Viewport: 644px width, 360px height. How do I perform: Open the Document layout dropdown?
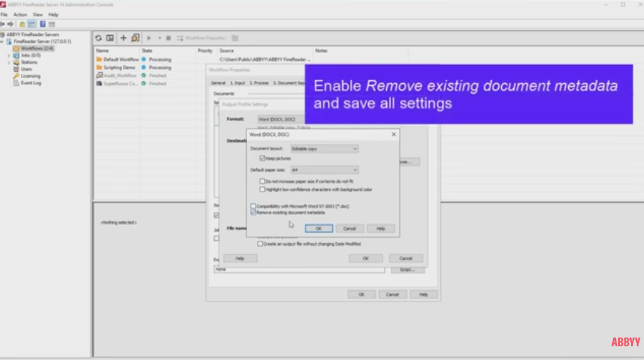pyautogui.click(x=324, y=149)
